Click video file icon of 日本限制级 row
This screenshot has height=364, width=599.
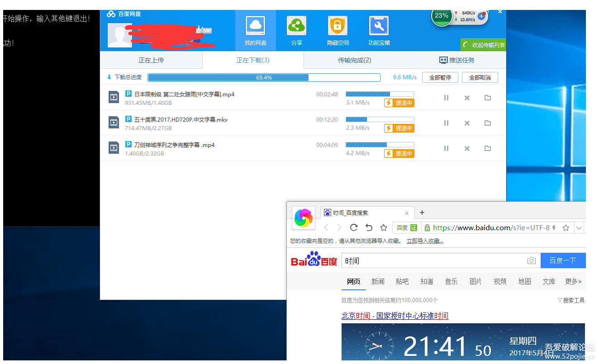(x=114, y=97)
